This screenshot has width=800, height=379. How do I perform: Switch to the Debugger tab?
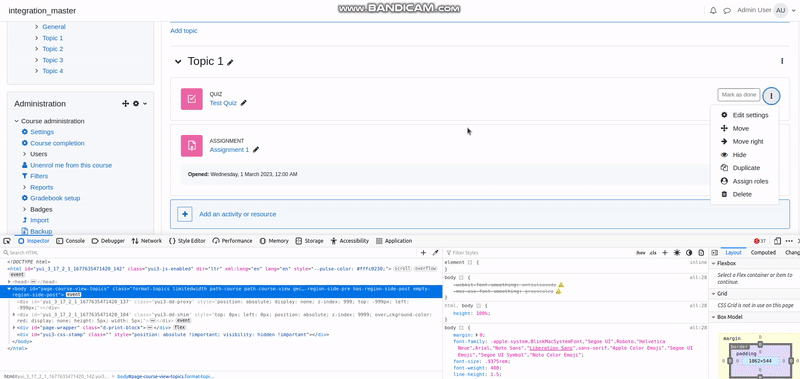[x=108, y=241]
